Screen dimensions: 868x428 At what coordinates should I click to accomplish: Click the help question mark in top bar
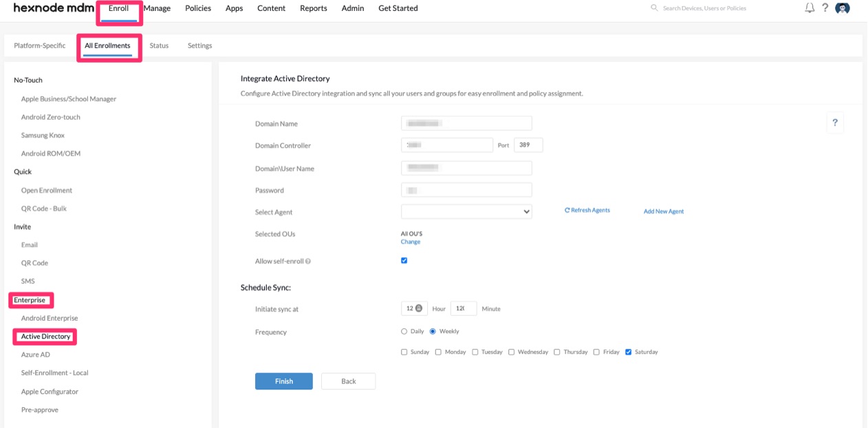coord(825,8)
